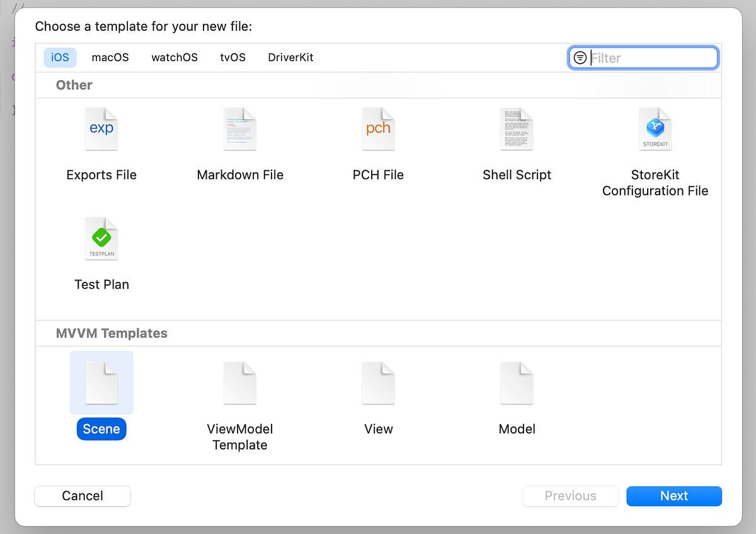
Task: Select the Model template icon
Action: [517, 382]
